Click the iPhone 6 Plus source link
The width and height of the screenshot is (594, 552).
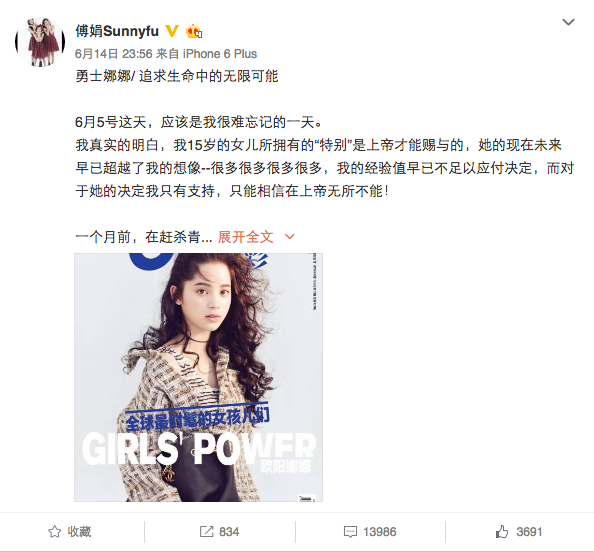pos(220,54)
